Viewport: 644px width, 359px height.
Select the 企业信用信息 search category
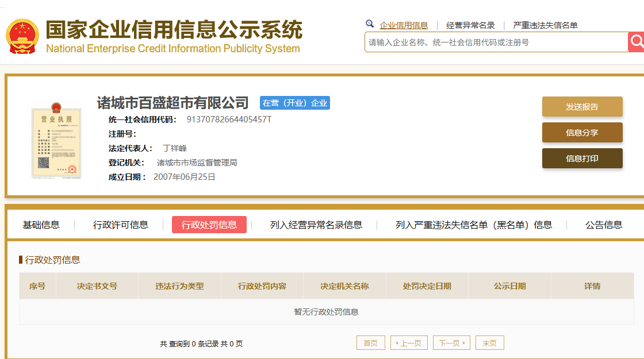click(x=404, y=25)
